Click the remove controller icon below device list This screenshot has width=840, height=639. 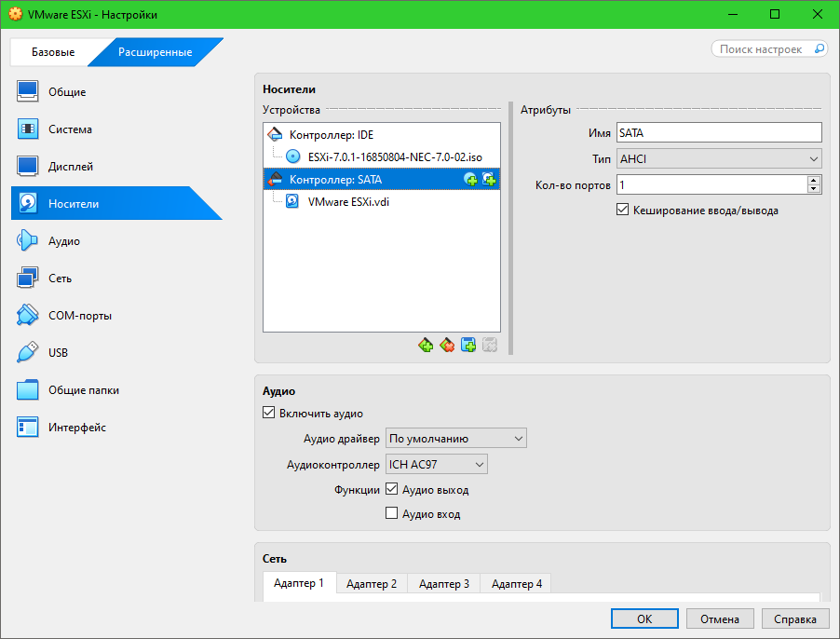[447, 346]
